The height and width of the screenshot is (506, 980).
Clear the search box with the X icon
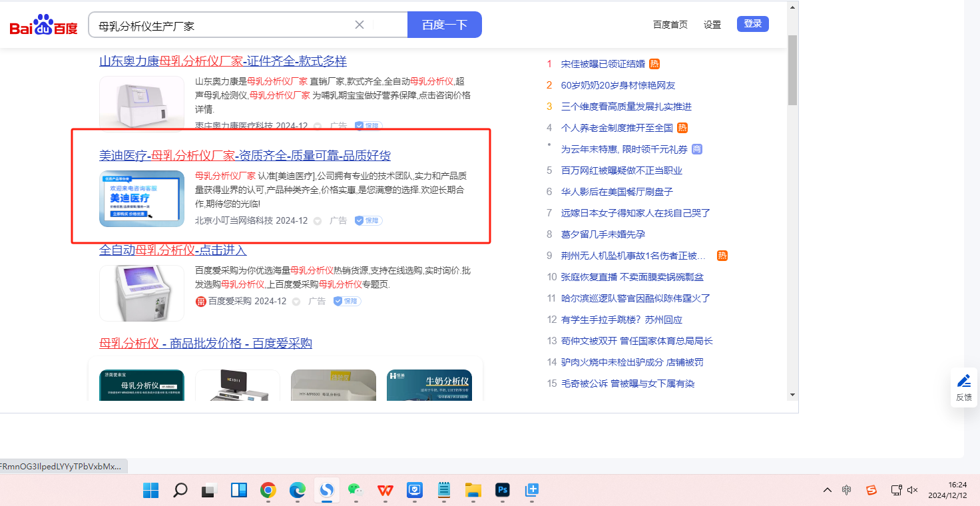[x=360, y=25]
